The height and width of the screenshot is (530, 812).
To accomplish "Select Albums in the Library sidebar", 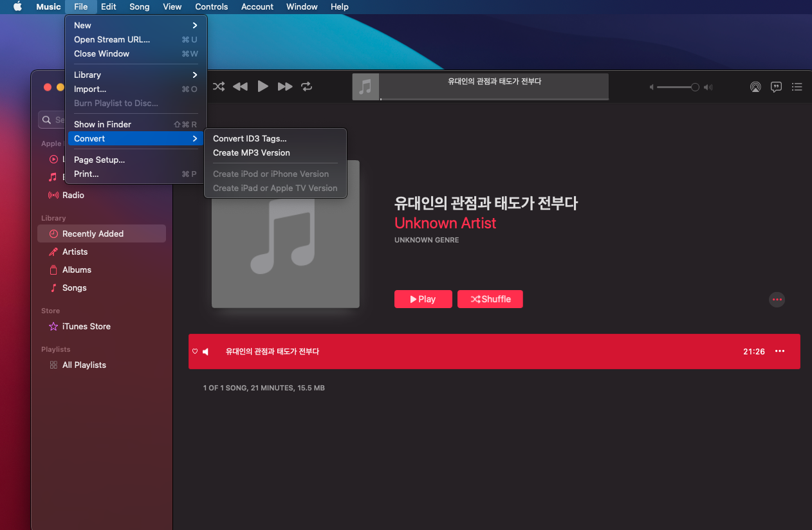I will tap(102, 270).
